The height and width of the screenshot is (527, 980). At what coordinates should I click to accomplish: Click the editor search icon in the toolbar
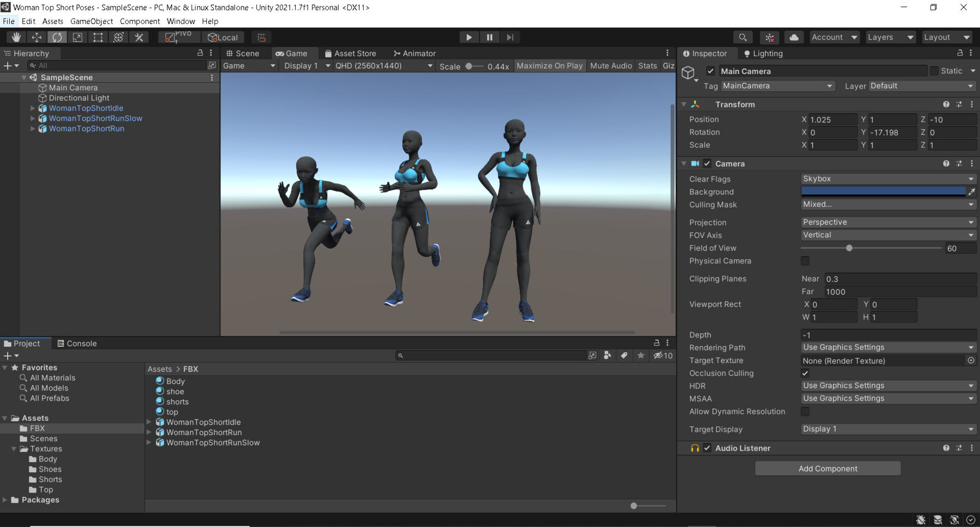[743, 37]
